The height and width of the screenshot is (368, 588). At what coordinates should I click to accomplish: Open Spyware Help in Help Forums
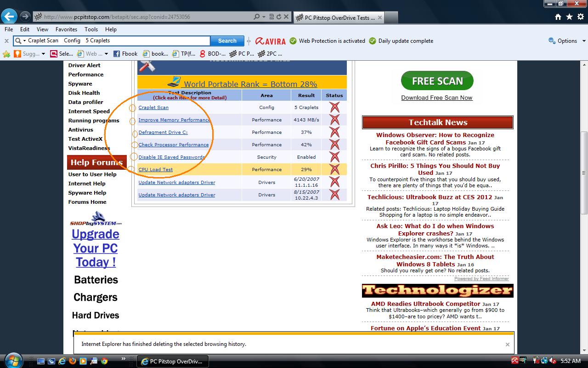pos(87,193)
